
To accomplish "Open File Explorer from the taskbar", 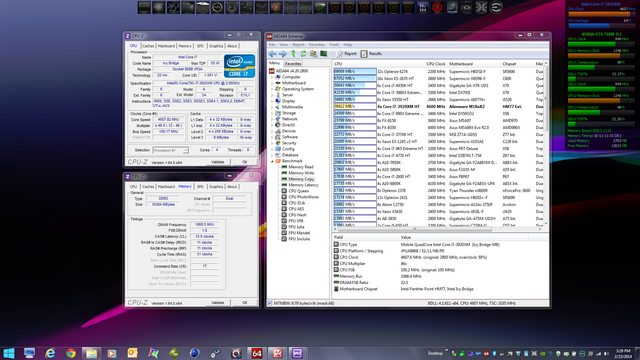I will pos(91,353).
